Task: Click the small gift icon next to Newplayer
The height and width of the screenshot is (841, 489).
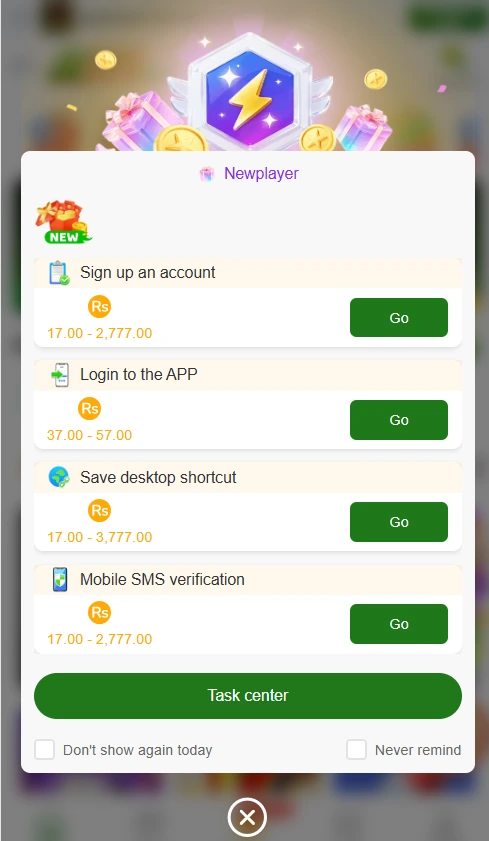Action: tap(207, 174)
